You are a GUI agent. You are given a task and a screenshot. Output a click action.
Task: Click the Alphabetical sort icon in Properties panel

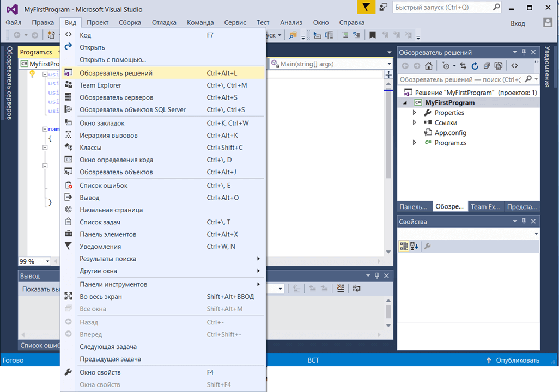[x=414, y=246]
